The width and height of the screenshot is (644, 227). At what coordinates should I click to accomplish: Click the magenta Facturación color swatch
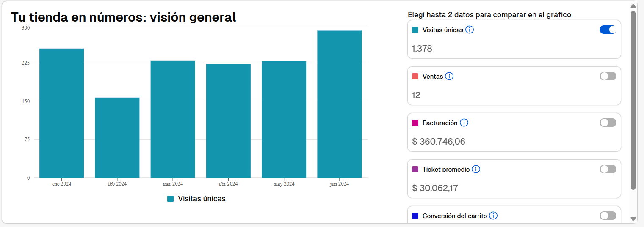point(415,123)
